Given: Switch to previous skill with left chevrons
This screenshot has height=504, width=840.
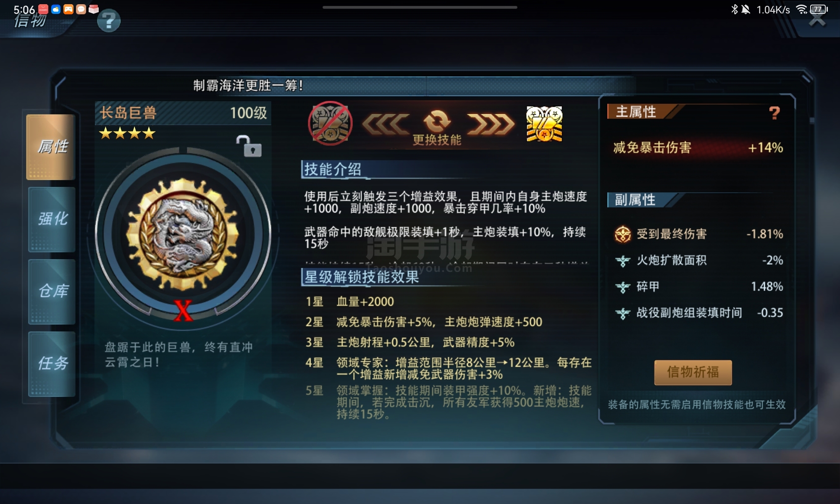Looking at the screenshot, I should coord(386,124).
